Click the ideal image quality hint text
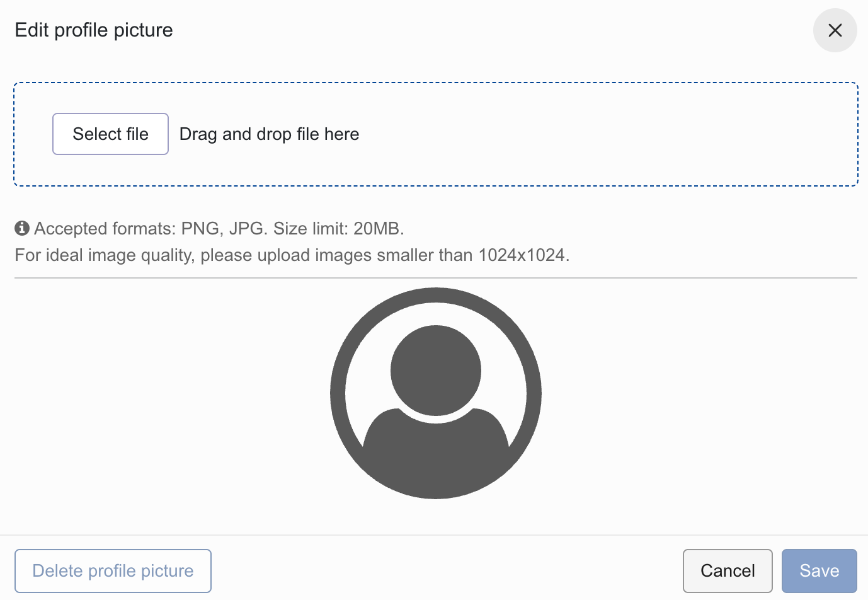868x600 pixels. (292, 255)
